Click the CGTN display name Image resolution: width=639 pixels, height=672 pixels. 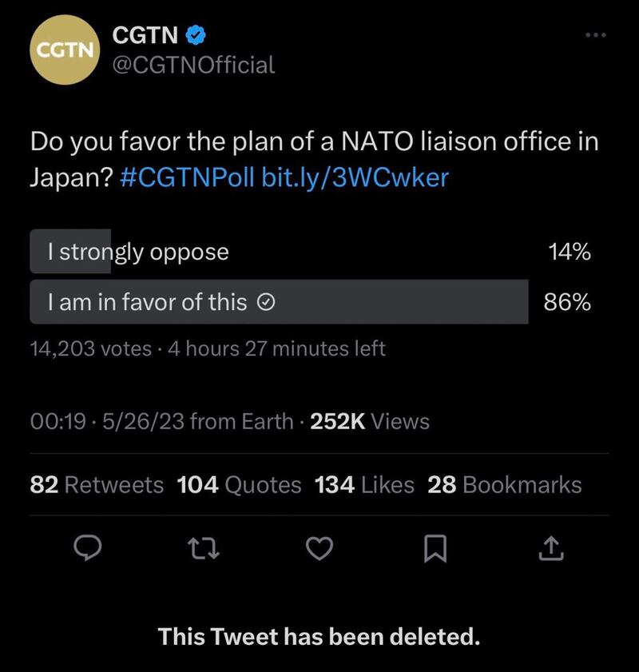(x=145, y=34)
